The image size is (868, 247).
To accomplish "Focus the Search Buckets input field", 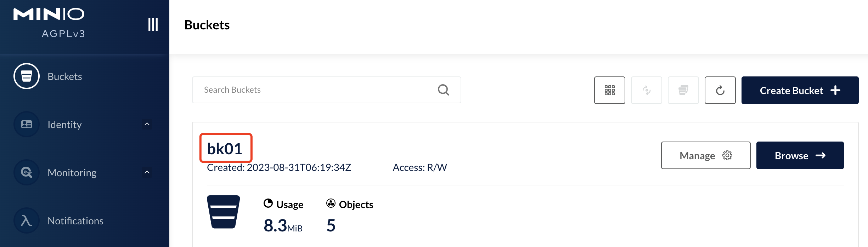I will [315, 90].
